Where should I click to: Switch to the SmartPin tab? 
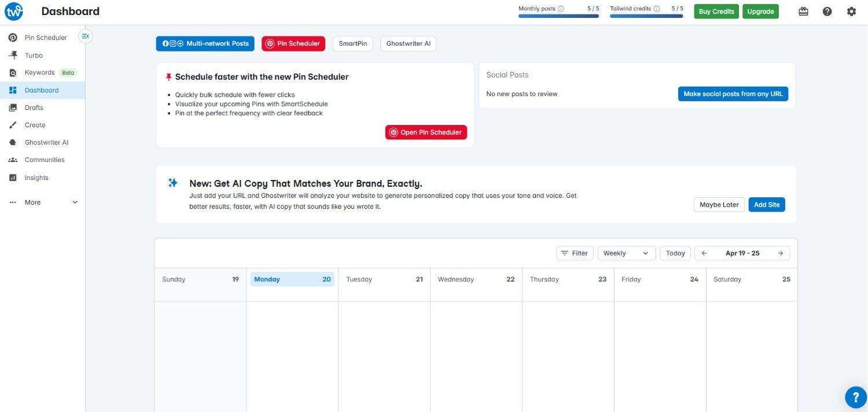(352, 43)
